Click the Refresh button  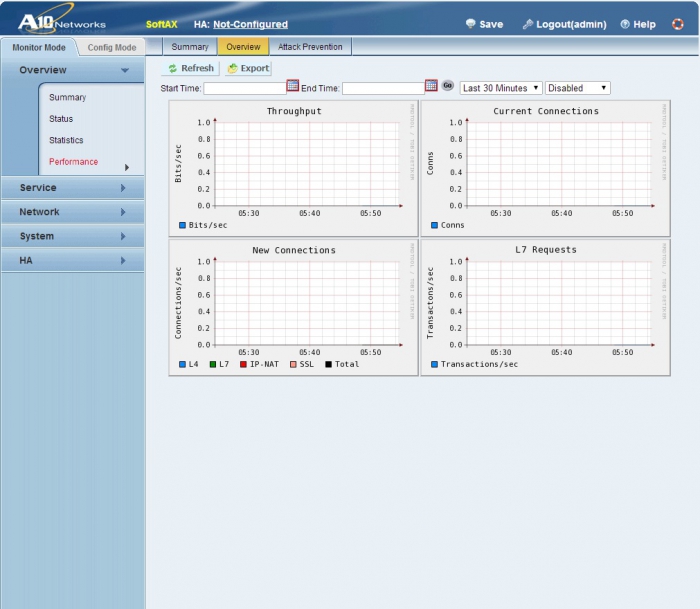click(x=191, y=68)
